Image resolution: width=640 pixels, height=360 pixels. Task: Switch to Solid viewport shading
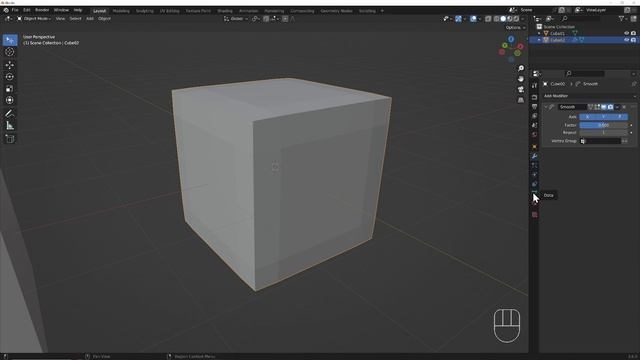[503, 19]
